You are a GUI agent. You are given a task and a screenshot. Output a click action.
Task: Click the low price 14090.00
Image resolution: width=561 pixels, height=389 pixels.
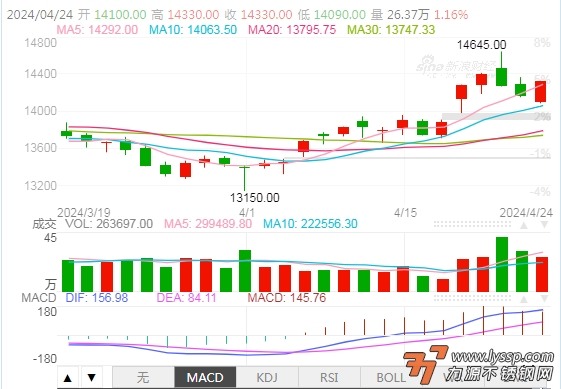340,15
